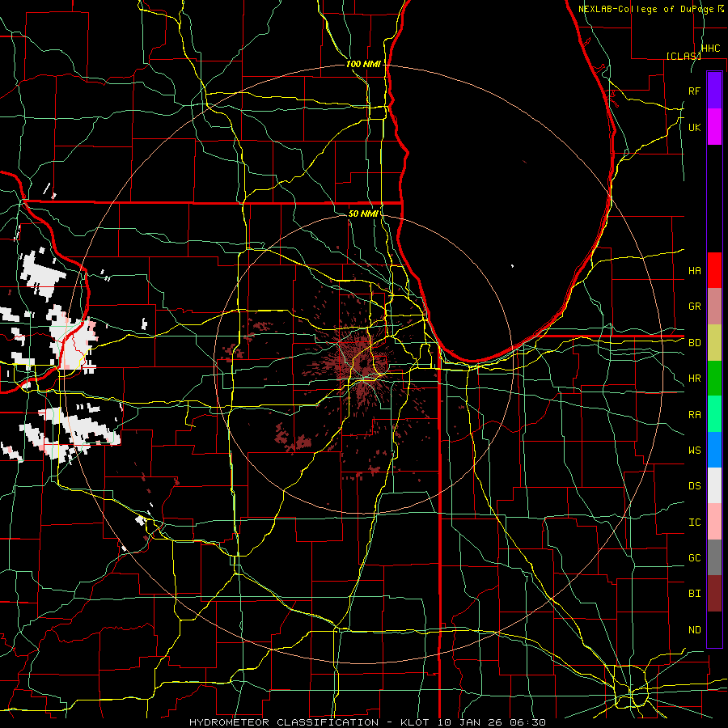Click the DS white legend swatch
The image size is (728, 728).
pos(714,485)
